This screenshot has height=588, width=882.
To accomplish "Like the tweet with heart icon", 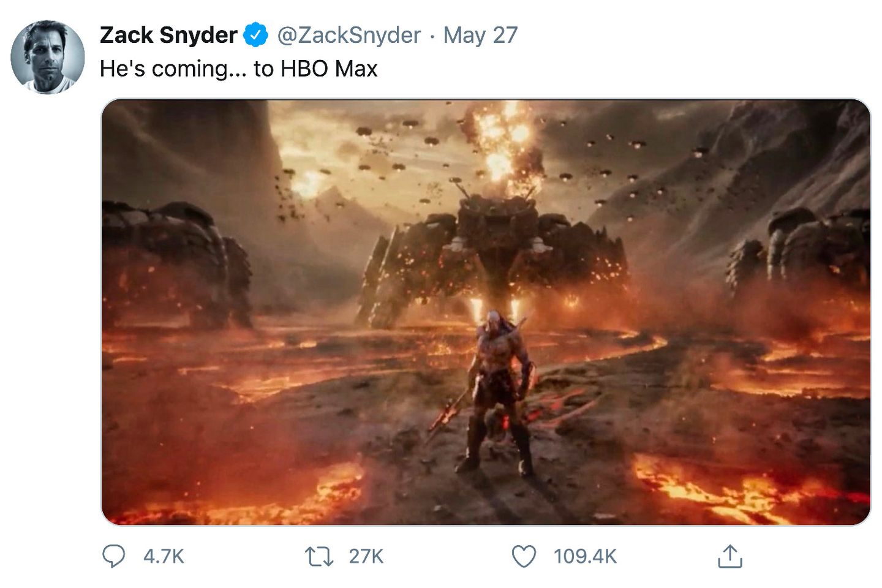I will click(x=524, y=556).
